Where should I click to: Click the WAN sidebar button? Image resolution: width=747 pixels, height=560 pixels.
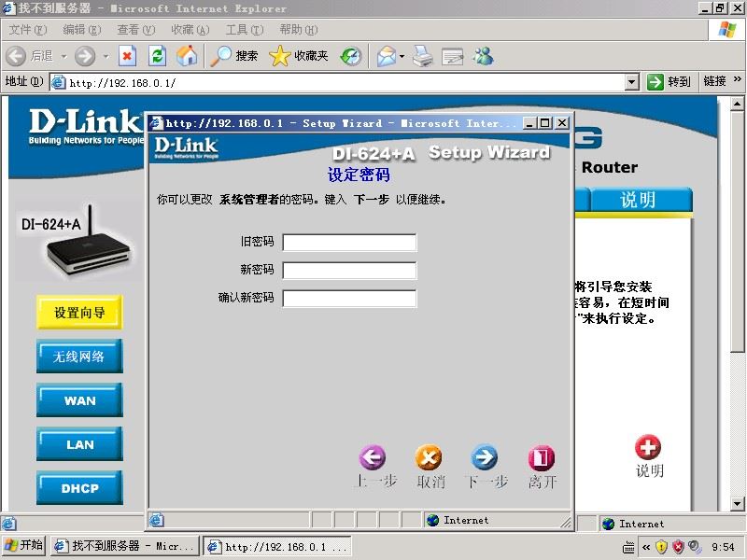(x=79, y=400)
